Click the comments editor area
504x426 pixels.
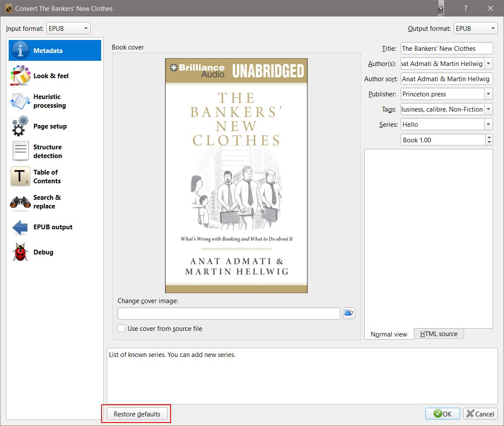click(x=428, y=238)
